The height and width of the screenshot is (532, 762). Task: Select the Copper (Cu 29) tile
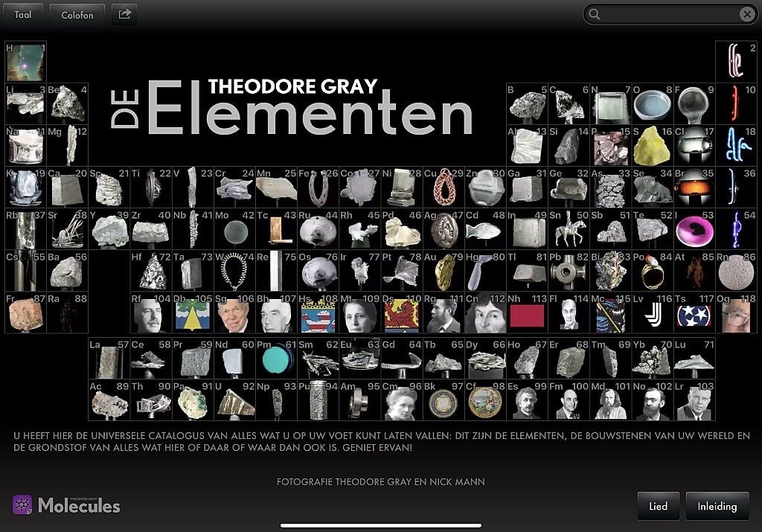(444, 187)
